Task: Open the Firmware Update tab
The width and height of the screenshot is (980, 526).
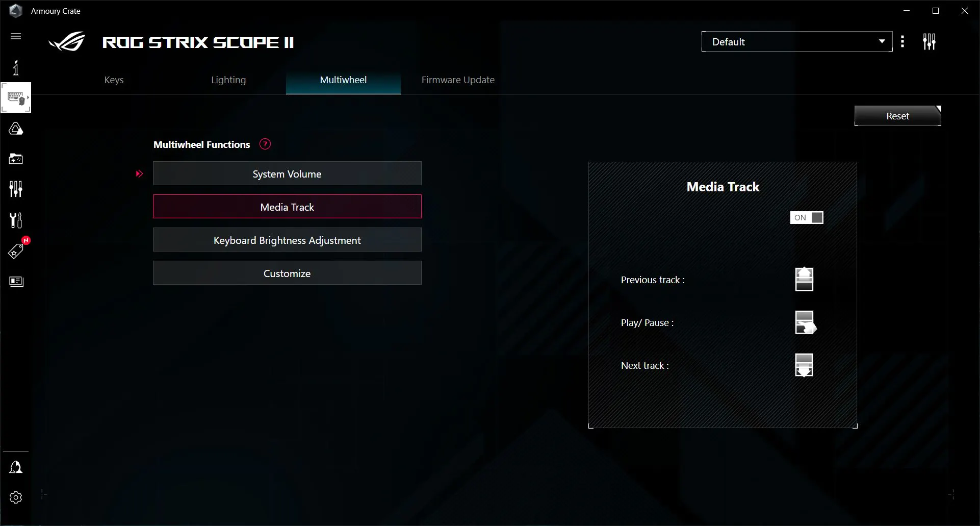Action: 458,80
